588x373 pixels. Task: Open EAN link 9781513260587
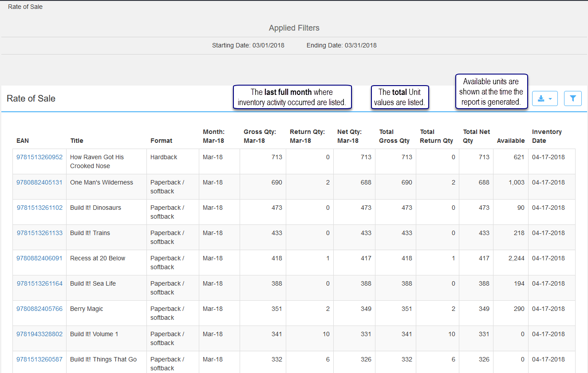coord(39,359)
